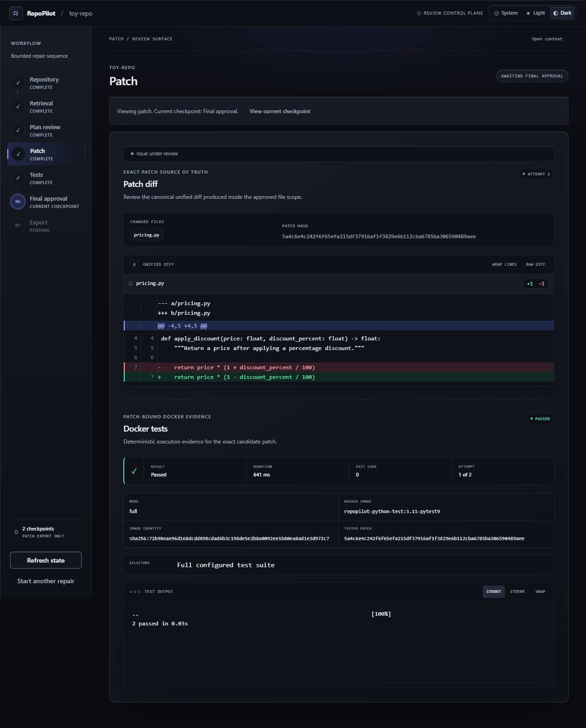This screenshot has height=728, width=586.
Task: Go to Plan review workflow step
Action: click(x=46, y=130)
